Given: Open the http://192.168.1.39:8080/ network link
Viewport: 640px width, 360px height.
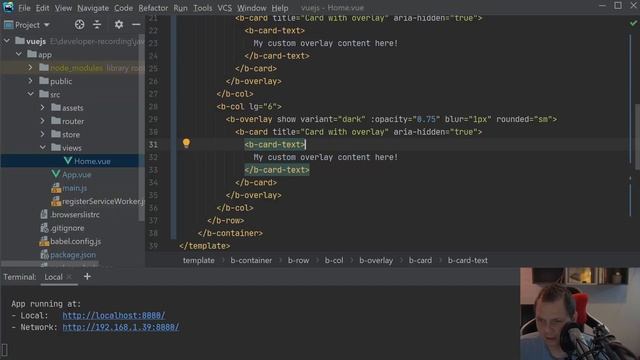Looking at the screenshot, I should pyautogui.click(x=121, y=327).
